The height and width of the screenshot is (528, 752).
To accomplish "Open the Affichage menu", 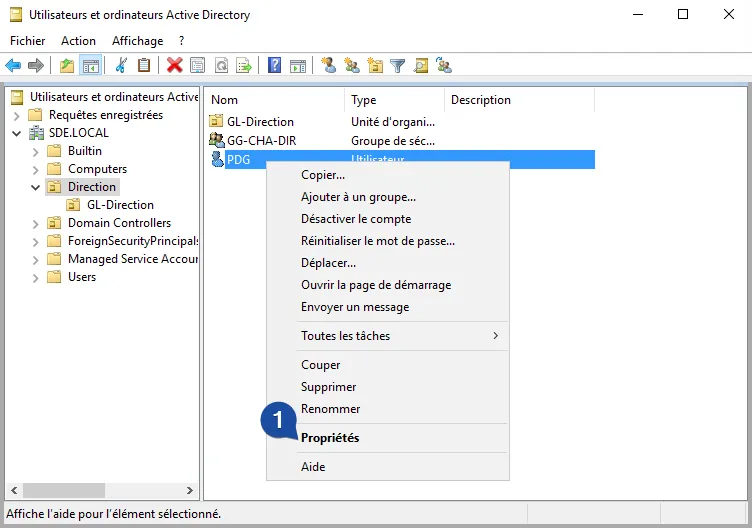I will coord(137,41).
